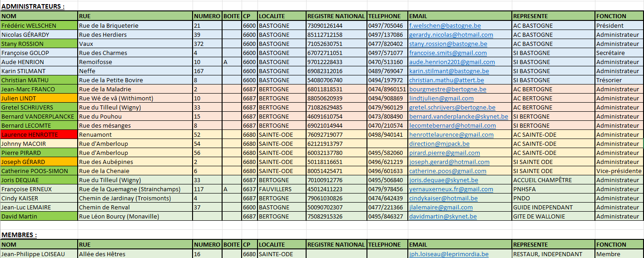Open the direction@mjpack.be email link
Screen dimensions: 644x258
tap(439, 144)
